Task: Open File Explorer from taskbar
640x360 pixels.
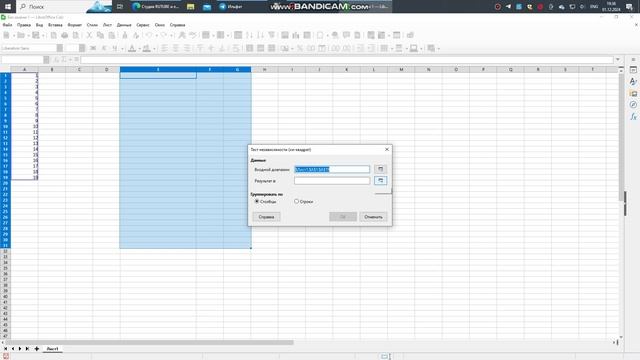Action: [190, 7]
